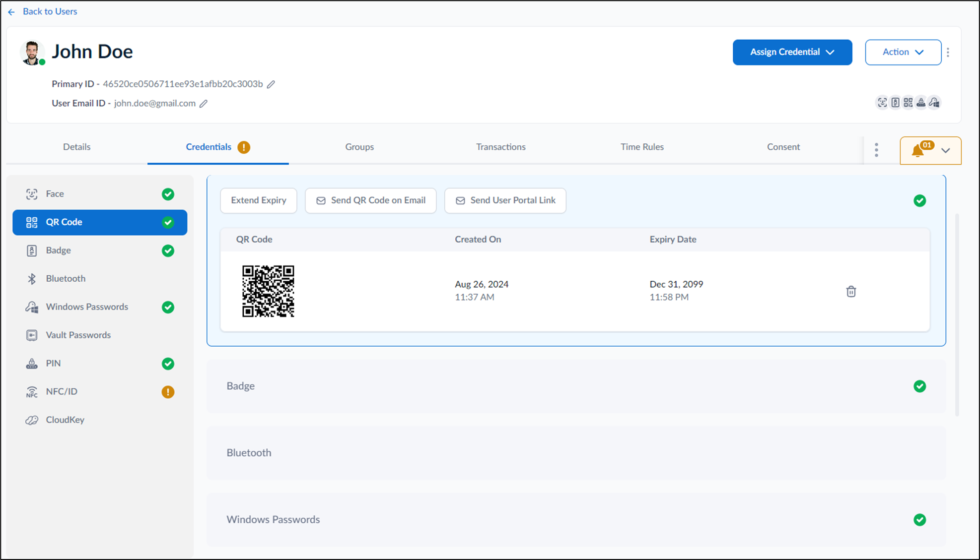Go back via the Back to Users link
Viewport: 980px width, 560px height.
pyautogui.click(x=50, y=11)
